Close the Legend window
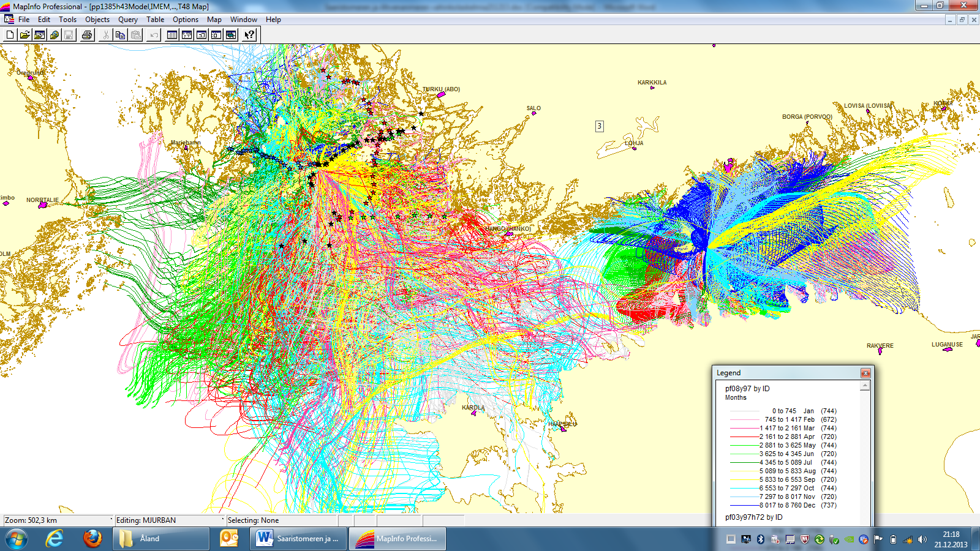Image resolution: width=980 pixels, height=551 pixels. pos(865,373)
